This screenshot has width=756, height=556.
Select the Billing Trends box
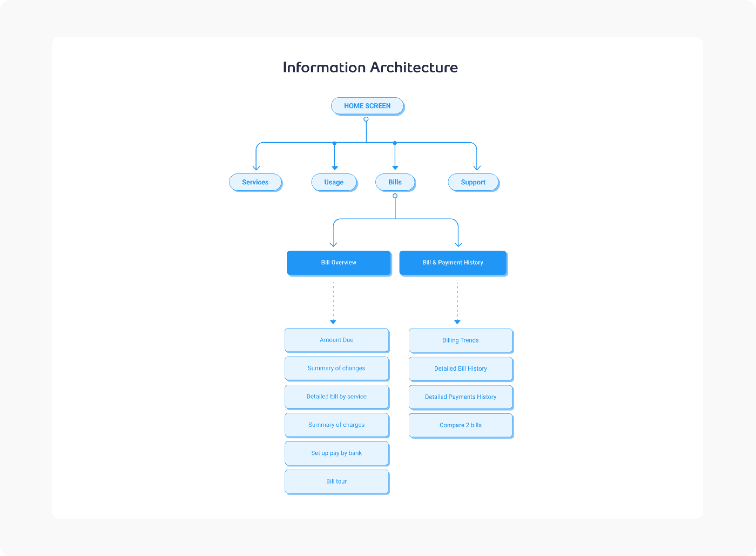click(460, 340)
